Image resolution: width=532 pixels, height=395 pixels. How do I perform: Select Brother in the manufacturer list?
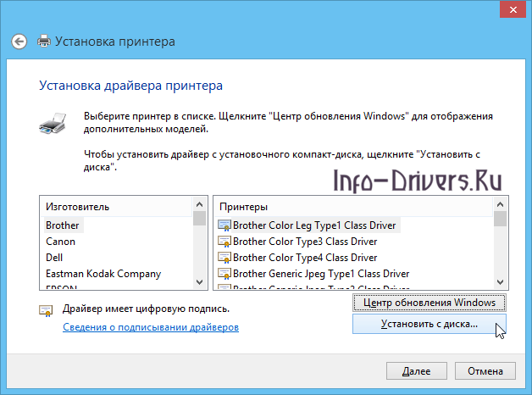(63, 225)
